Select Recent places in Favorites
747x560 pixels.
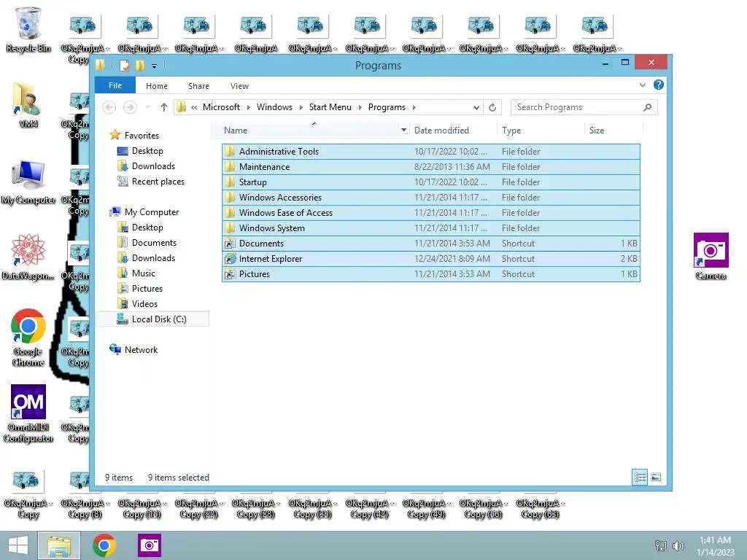click(158, 182)
